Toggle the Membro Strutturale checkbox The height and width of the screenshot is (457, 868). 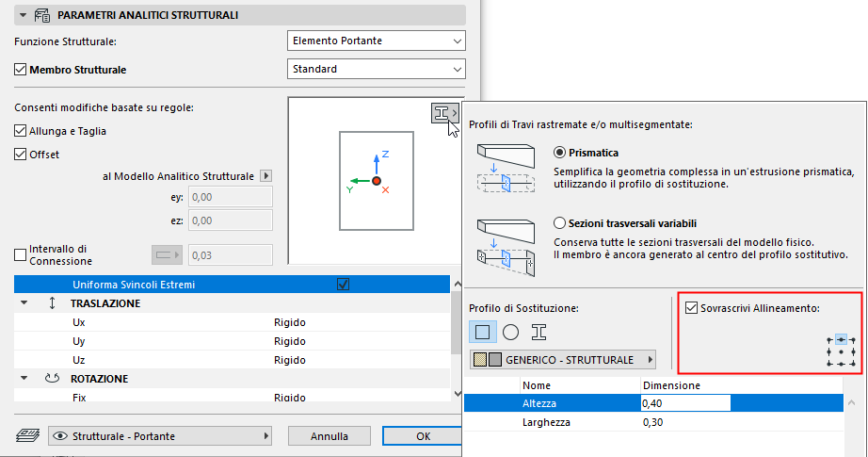(21, 70)
